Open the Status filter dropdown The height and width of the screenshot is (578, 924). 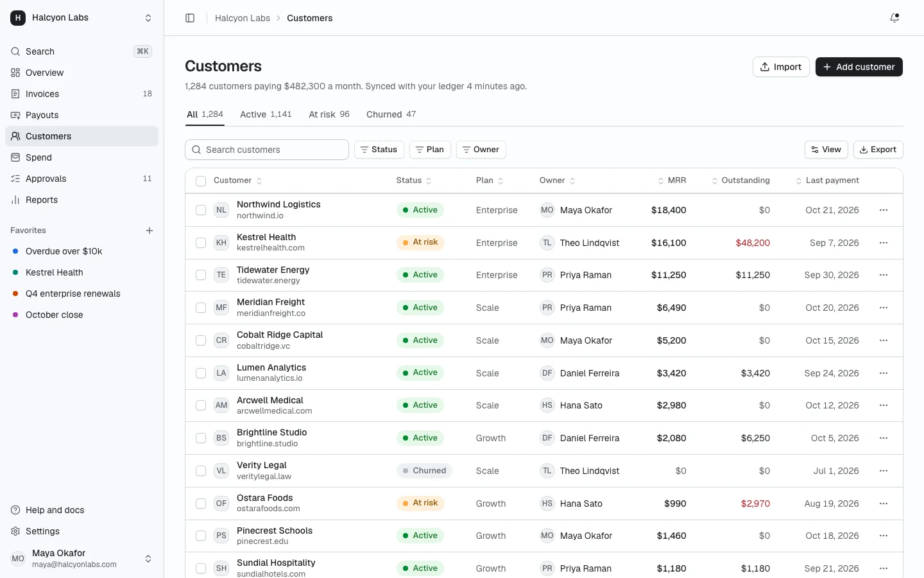point(379,150)
